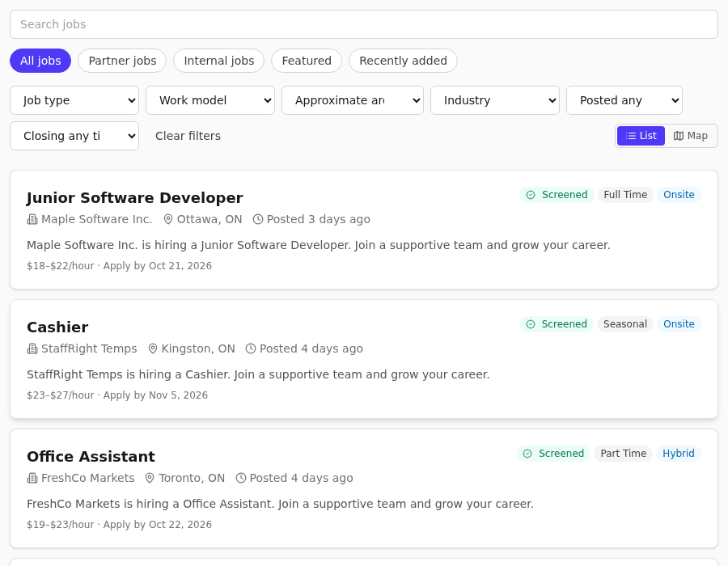728x566 pixels.
Task: Open the Approximate area dropdown
Action: click(x=353, y=100)
